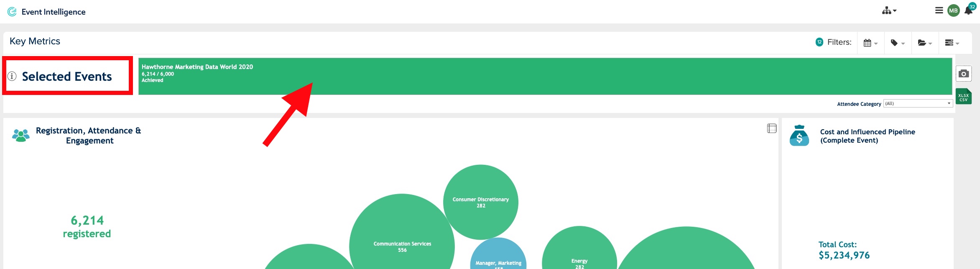The image size is (980, 269).
Task: Export data with the XLSX CSV icon
Action: (963, 97)
